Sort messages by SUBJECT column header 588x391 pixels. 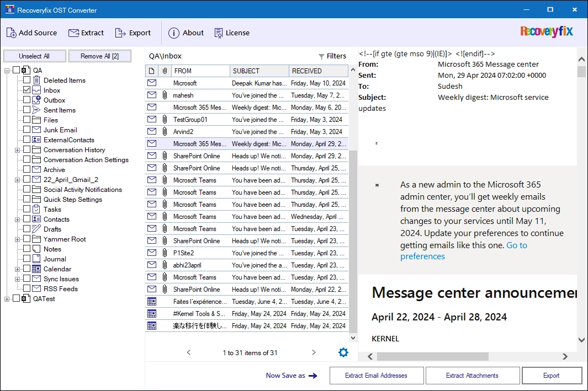click(x=259, y=71)
